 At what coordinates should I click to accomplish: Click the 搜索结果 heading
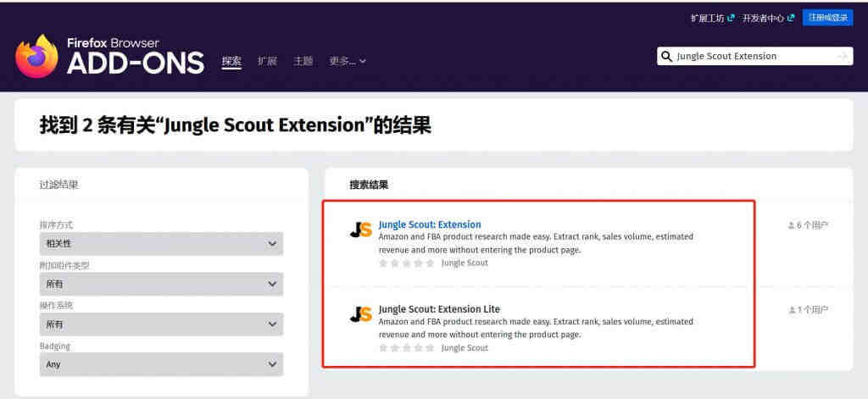click(369, 185)
